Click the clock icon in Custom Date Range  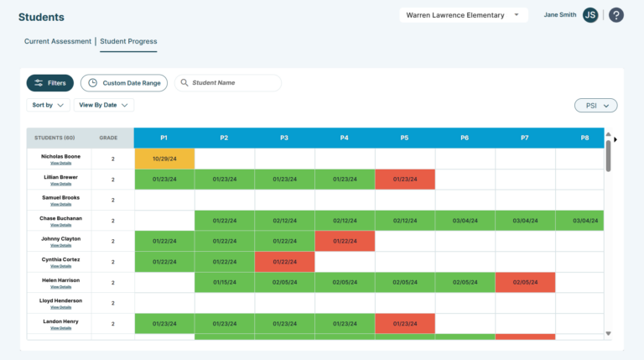[x=93, y=82]
